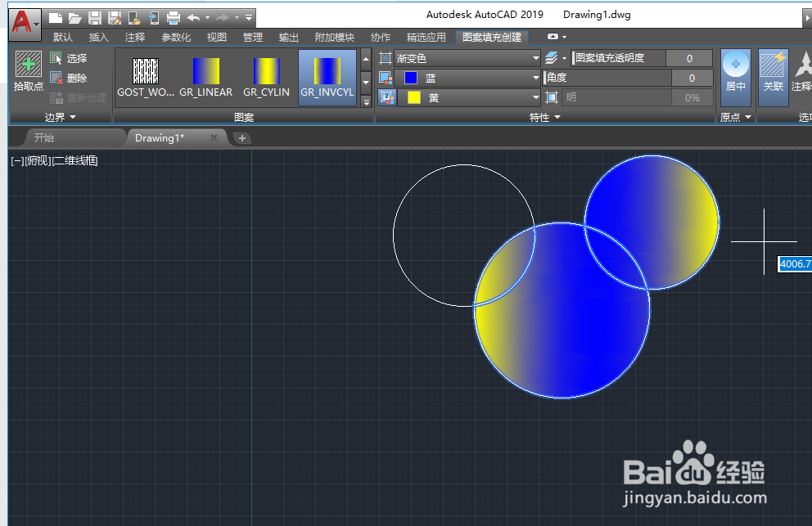Open from Web & Mobile icon
Screen dimensions: 812x526
click(134, 19)
